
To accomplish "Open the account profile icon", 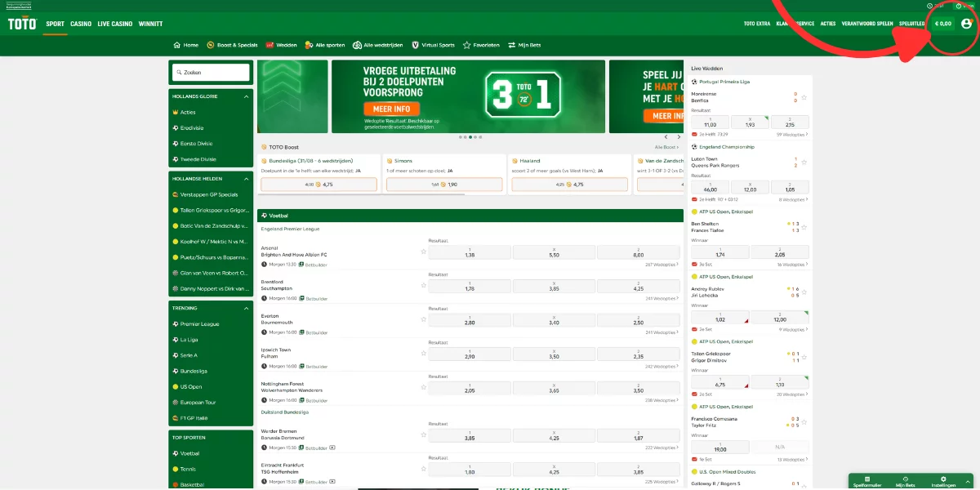I will pyautogui.click(x=967, y=24).
